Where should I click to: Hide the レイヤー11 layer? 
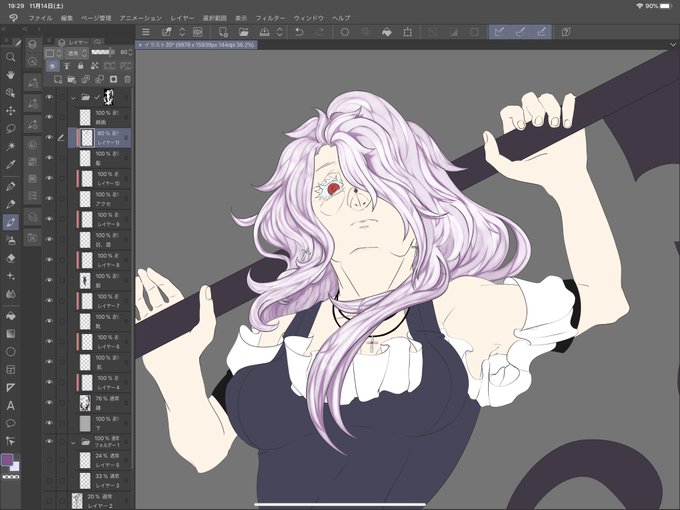tap(49, 137)
